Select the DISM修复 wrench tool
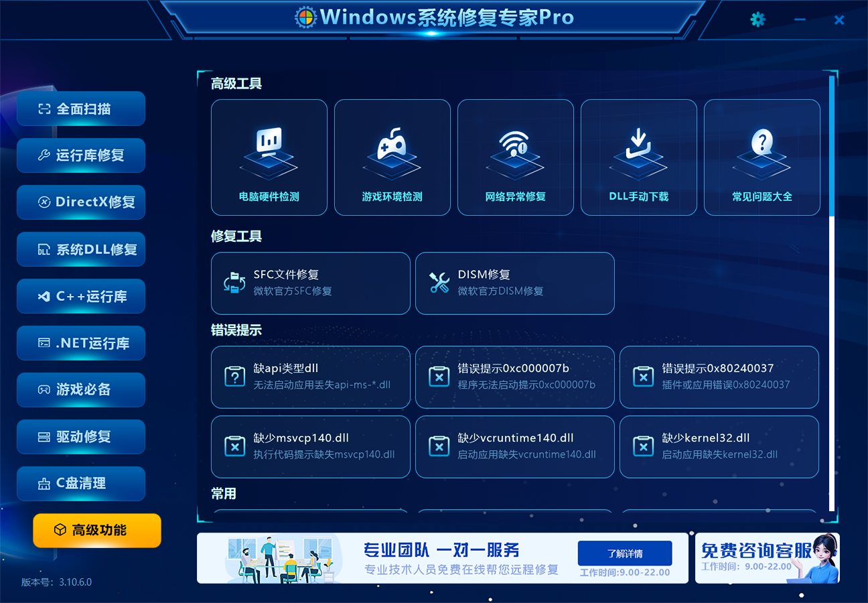 coord(514,283)
